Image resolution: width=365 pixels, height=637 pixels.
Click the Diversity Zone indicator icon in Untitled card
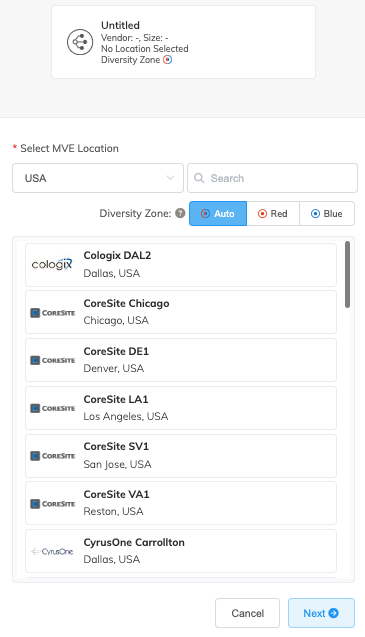pyautogui.click(x=167, y=60)
